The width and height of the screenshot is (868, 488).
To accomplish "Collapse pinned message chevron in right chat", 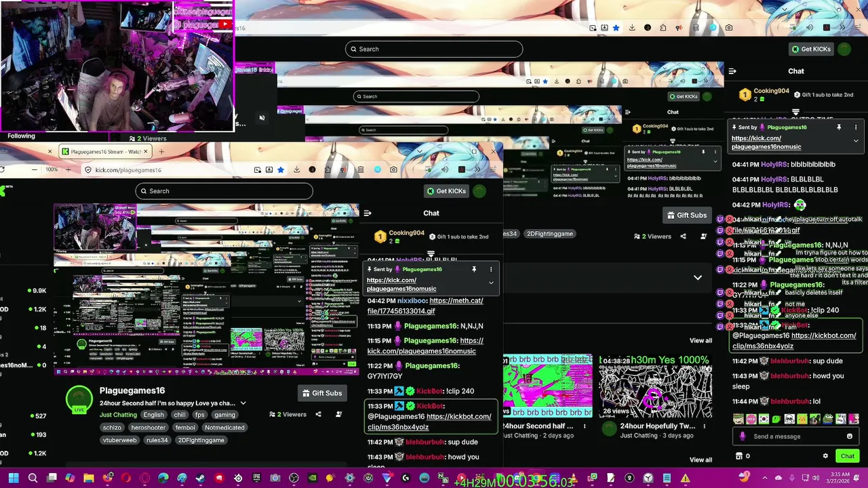I will point(856,141).
